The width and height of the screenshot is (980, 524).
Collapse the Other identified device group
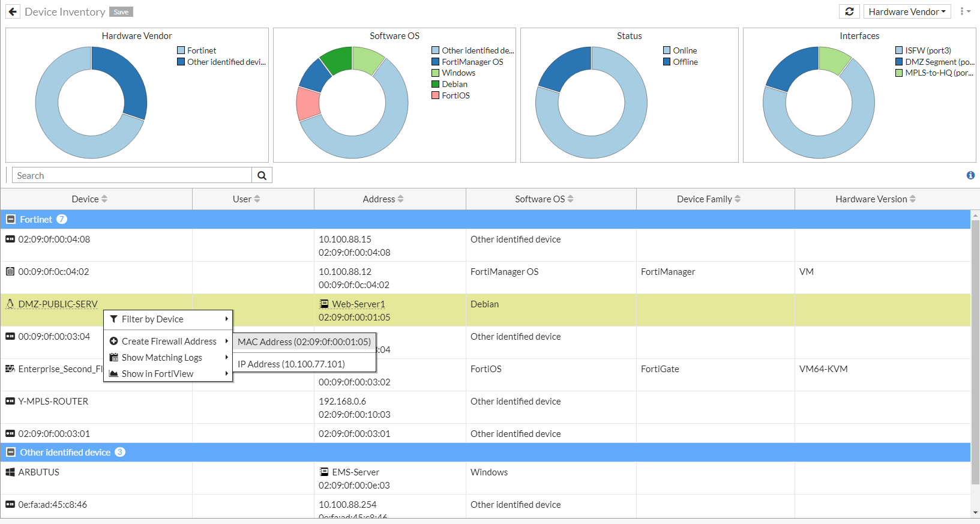(11, 452)
